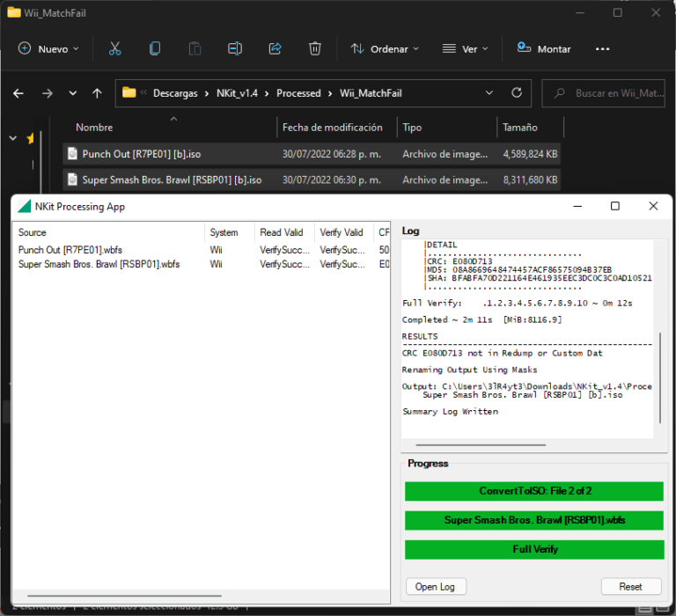The image size is (676, 616).
Task: Click the Share icon in toolbar
Action: coord(275,49)
